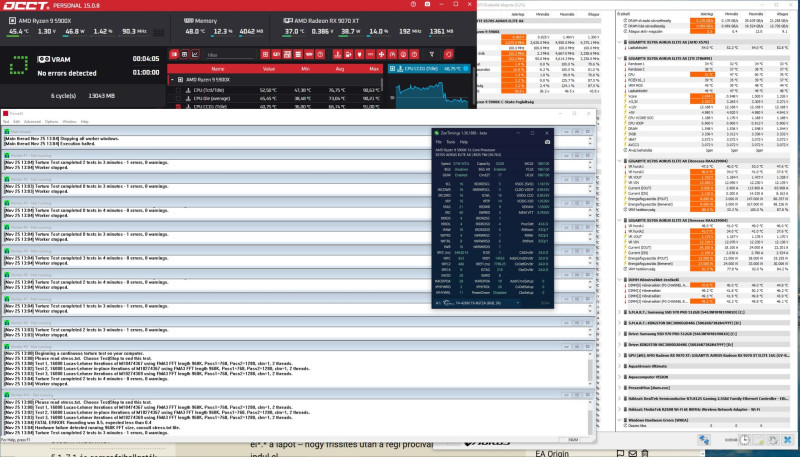Click OCCT CPU chip sensor filter icon
This screenshot has width=800, height=457.
[x=265, y=55]
